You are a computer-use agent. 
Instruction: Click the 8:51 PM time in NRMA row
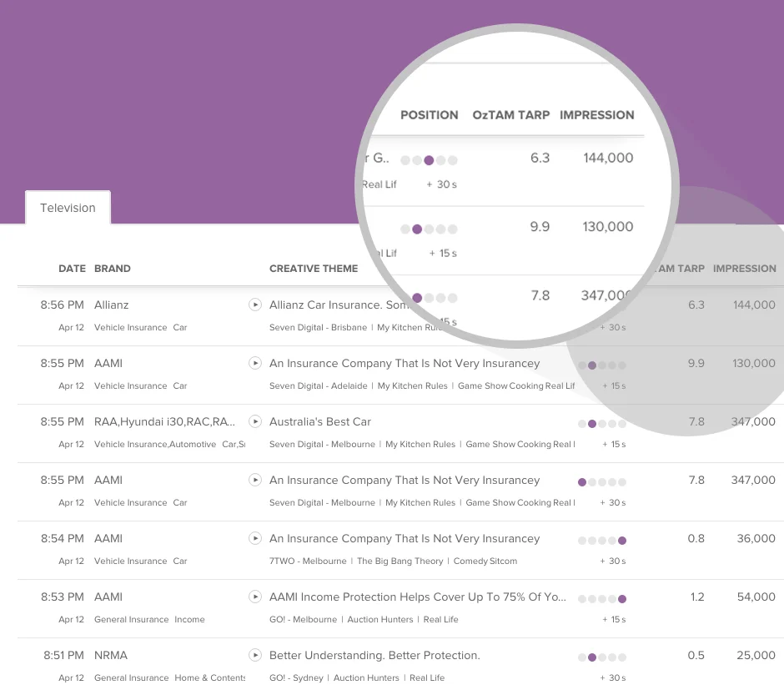pyautogui.click(x=64, y=655)
